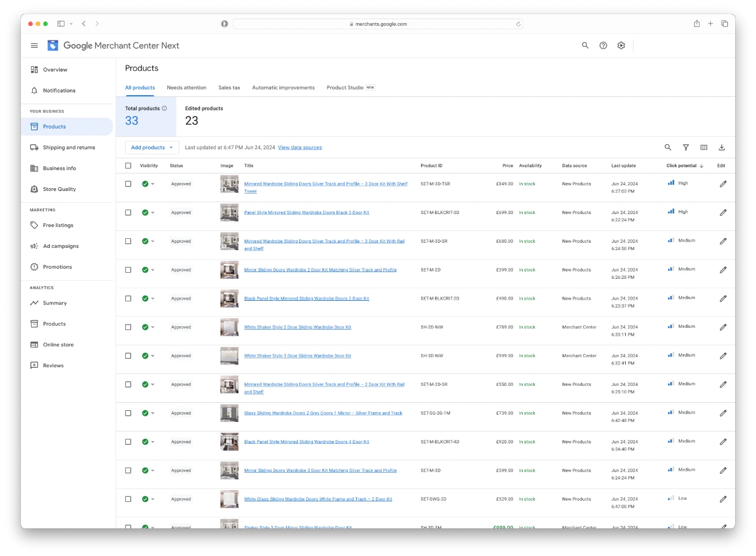Switch to the Product Studio tab
Viewport: 756px width, 556px height.
[351, 88]
